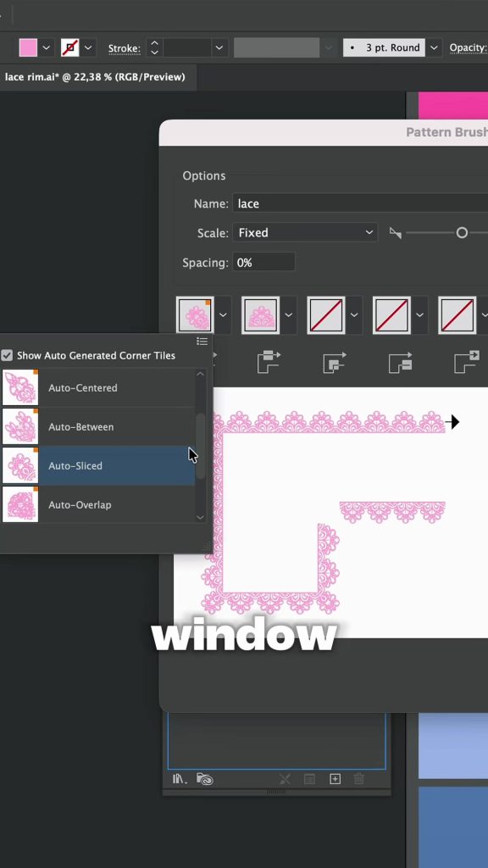Click the brush Name field containing lace
This screenshot has height=868, width=488.
pyautogui.click(x=359, y=203)
